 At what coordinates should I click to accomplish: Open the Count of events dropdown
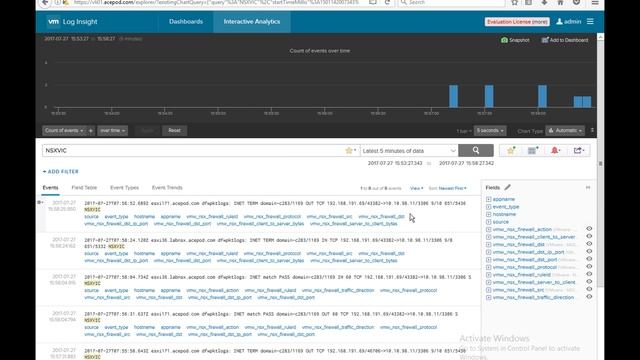click(x=64, y=131)
